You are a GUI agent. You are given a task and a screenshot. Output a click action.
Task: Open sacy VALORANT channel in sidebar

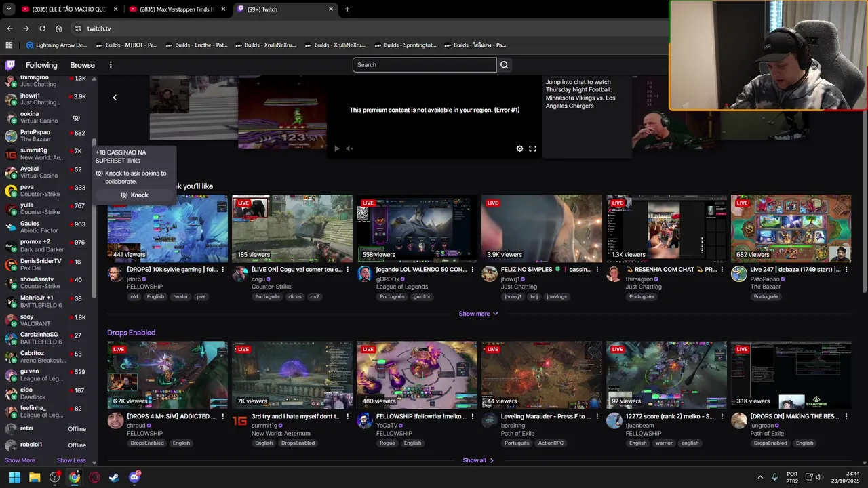coord(47,320)
